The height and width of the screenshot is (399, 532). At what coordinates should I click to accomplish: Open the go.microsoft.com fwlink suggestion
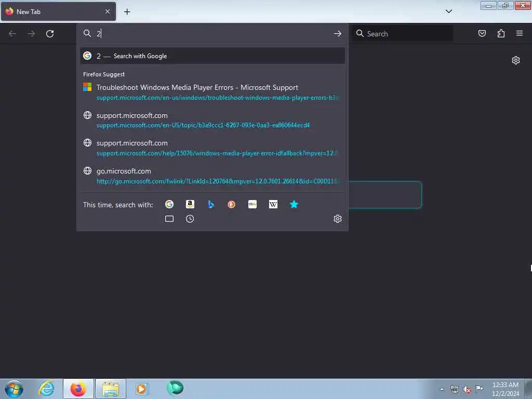(212, 176)
